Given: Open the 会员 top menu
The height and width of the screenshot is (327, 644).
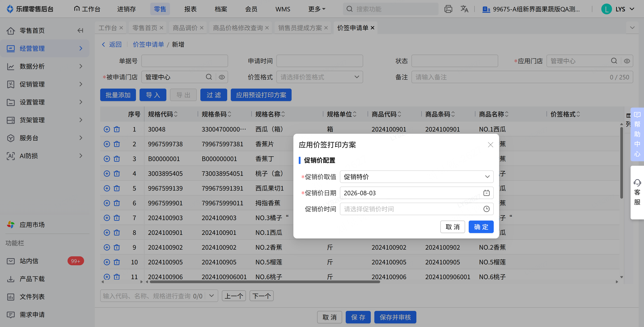Looking at the screenshot, I should [x=251, y=9].
